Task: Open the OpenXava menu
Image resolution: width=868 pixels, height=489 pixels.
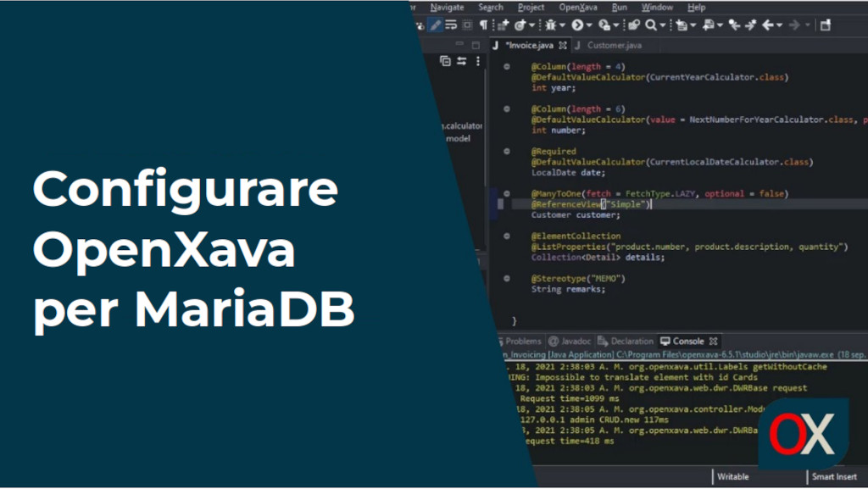Action: [x=578, y=7]
